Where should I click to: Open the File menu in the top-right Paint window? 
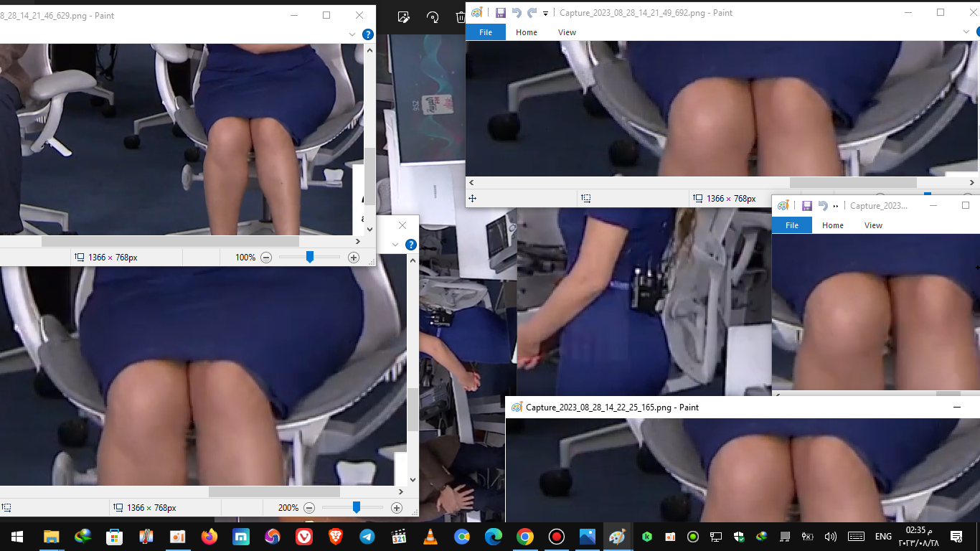[x=486, y=32]
